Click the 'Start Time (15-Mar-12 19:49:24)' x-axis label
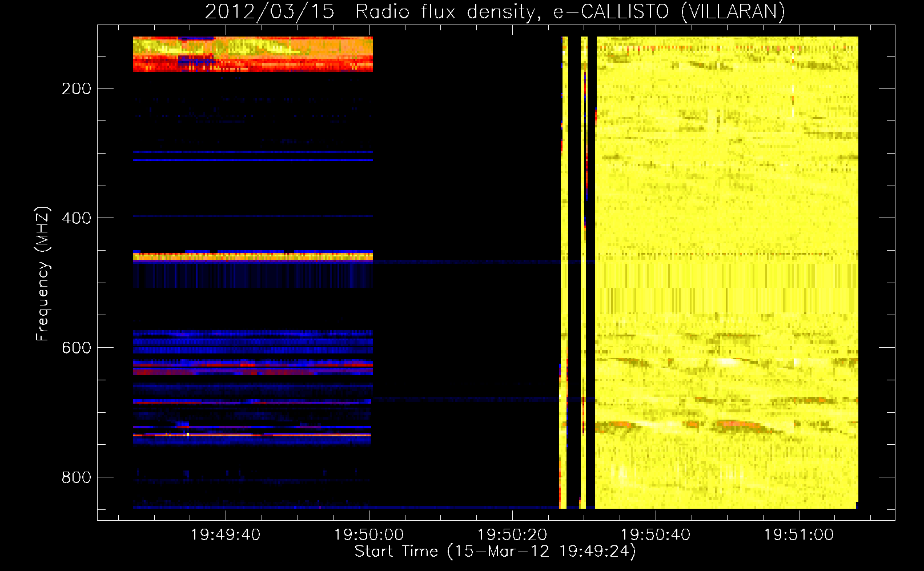Screen dimensions: 924x571 pos(495,552)
